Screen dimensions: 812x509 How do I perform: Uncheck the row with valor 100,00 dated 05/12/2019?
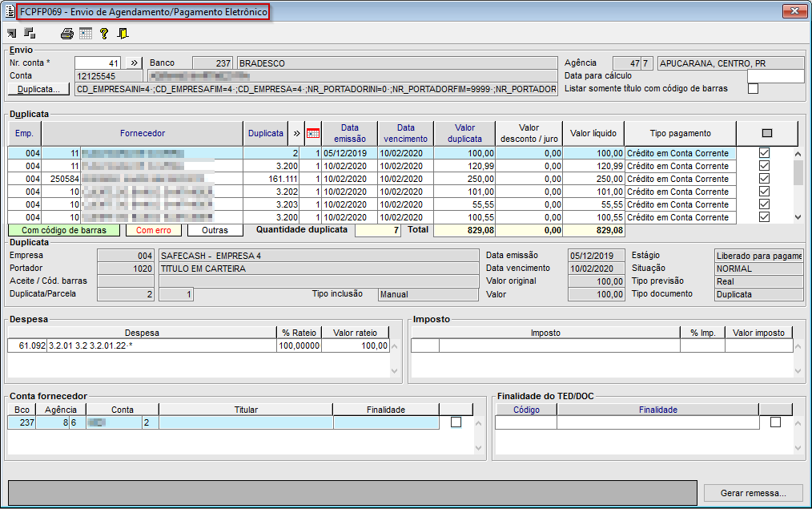764,153
